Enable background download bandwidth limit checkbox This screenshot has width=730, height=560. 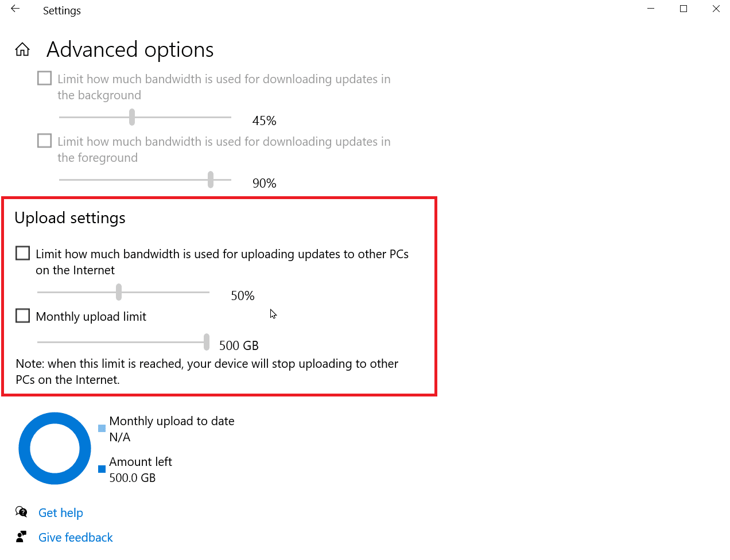coord(44,79)
